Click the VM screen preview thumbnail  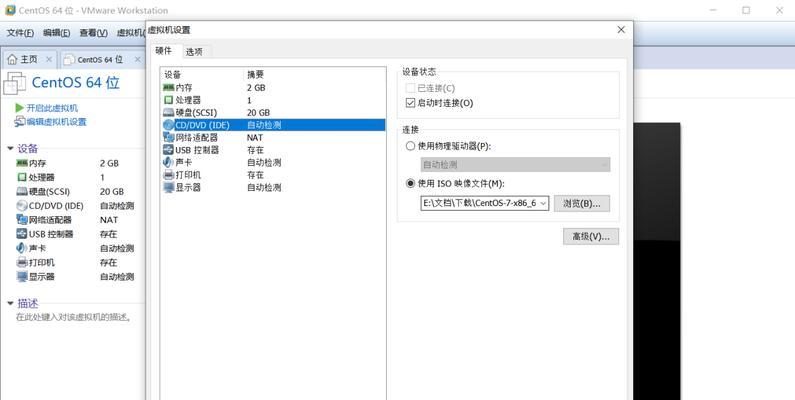pyautogui.click(x=657, y=261)
